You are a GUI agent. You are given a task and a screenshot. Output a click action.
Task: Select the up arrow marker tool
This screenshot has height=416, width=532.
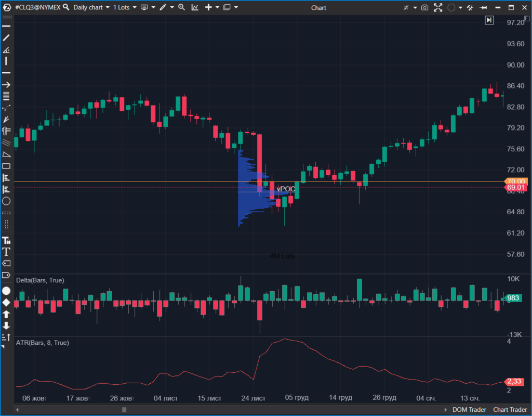coord(6,314)
